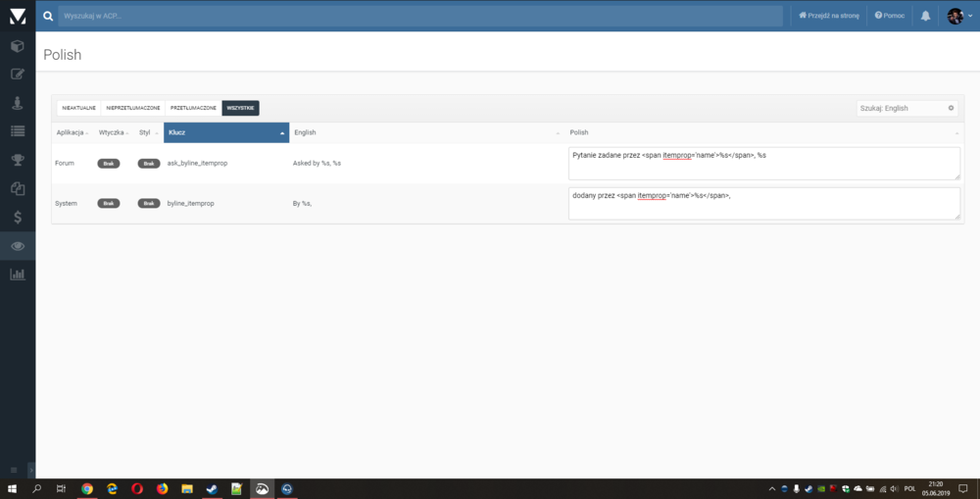Click the gear icon in Szukaj search box
The width and height of the screenshot is (980, 499).
point(951,108)
